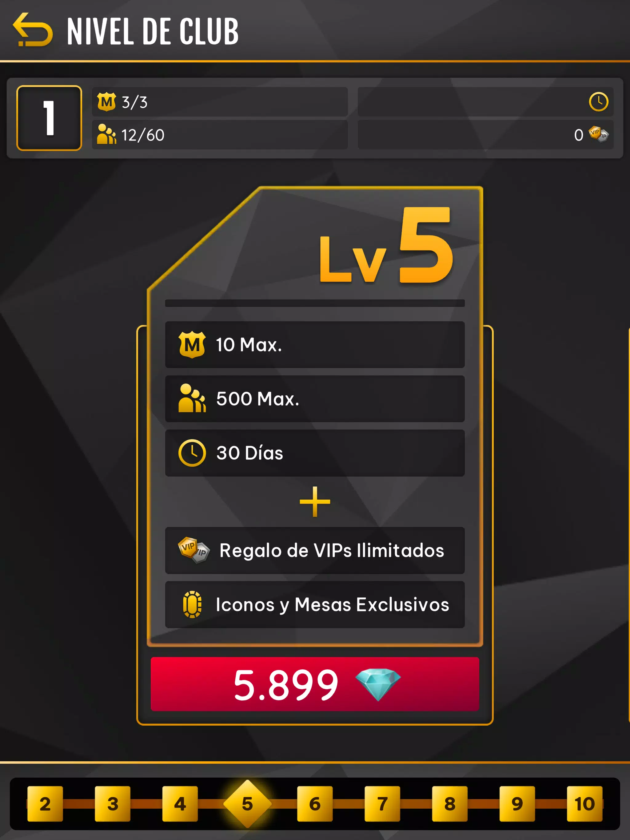Click the clock icon in top panel
The height and width of the screenshot is (840, 630).
(x=598, y=102)
